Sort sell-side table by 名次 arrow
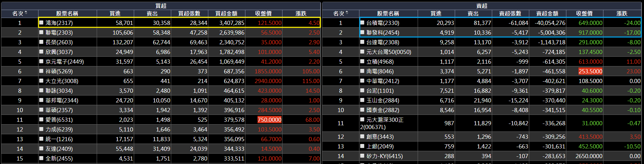 (x=347, y=13)
